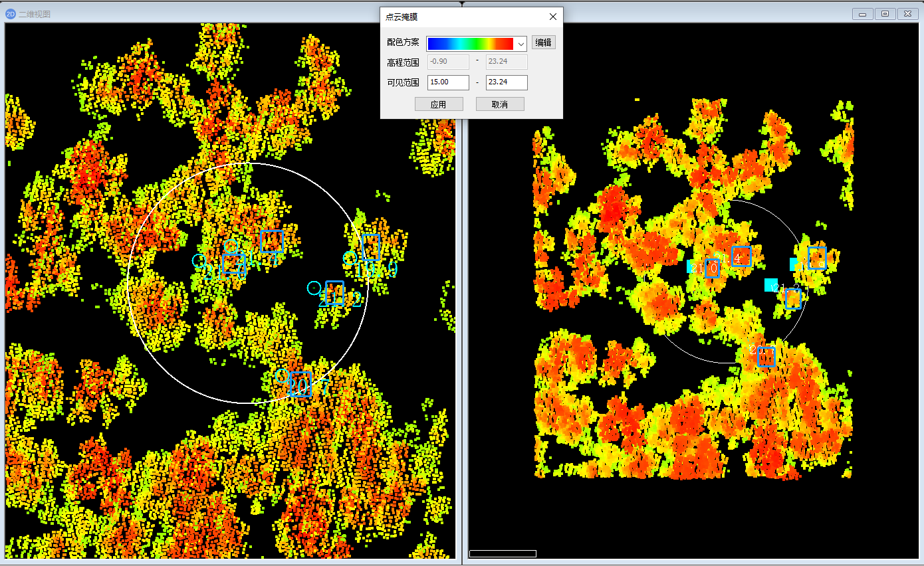Click the 配色方案 label
Screen dimensions: 924x566
[404, 43]
